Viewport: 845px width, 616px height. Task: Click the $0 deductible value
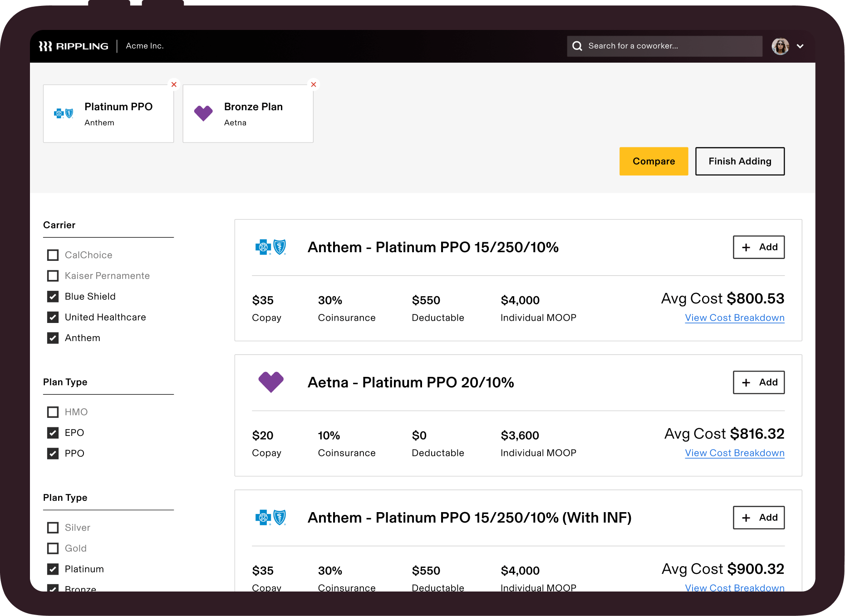[x=419, y=436]
